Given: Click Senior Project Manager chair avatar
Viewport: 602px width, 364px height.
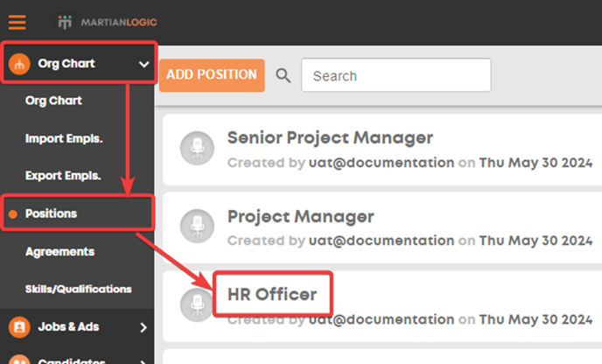Looking at the screenshot, I should pyautogui.click(x=198, y=148).
